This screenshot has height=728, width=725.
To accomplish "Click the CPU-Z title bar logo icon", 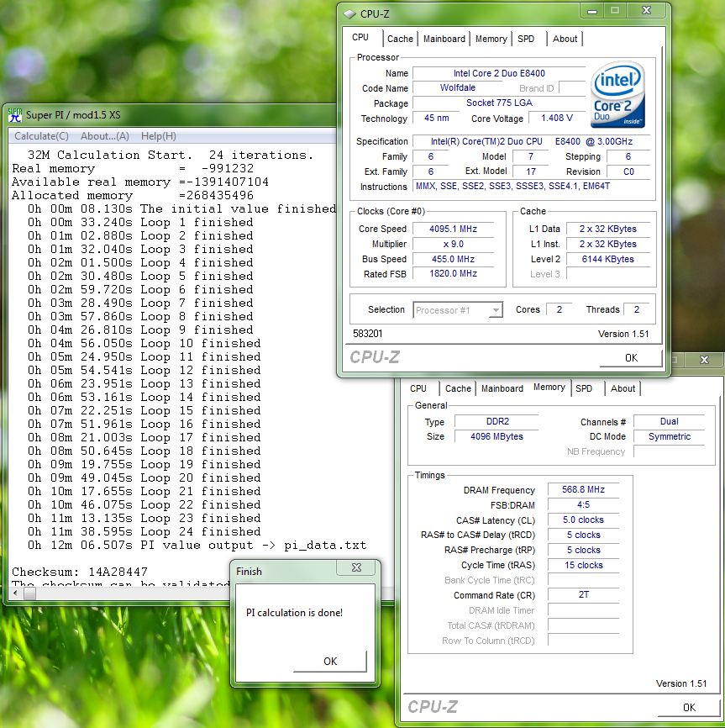I will [x=349, y=14].
